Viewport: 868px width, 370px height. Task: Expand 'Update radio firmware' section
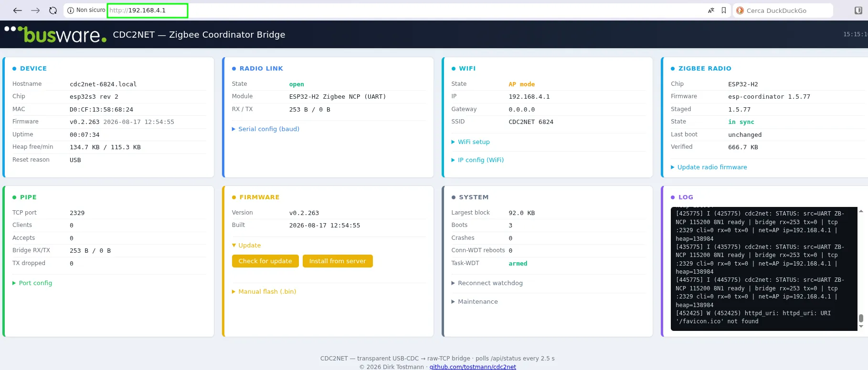[x=709, y=167]
